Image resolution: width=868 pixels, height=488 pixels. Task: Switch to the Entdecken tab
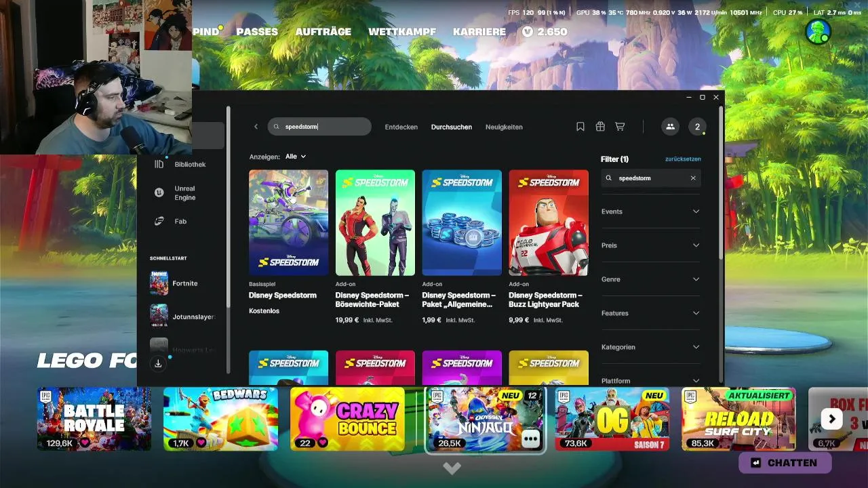[401, 127]
